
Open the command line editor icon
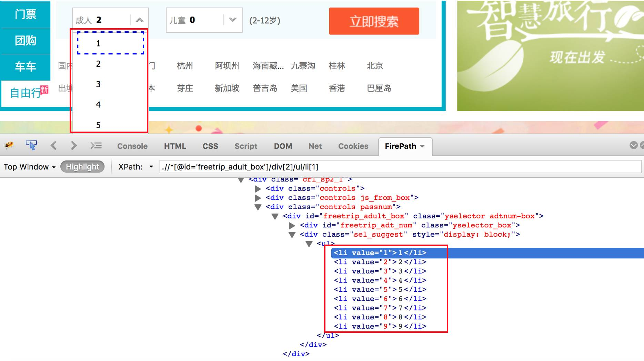click(96, 145)
